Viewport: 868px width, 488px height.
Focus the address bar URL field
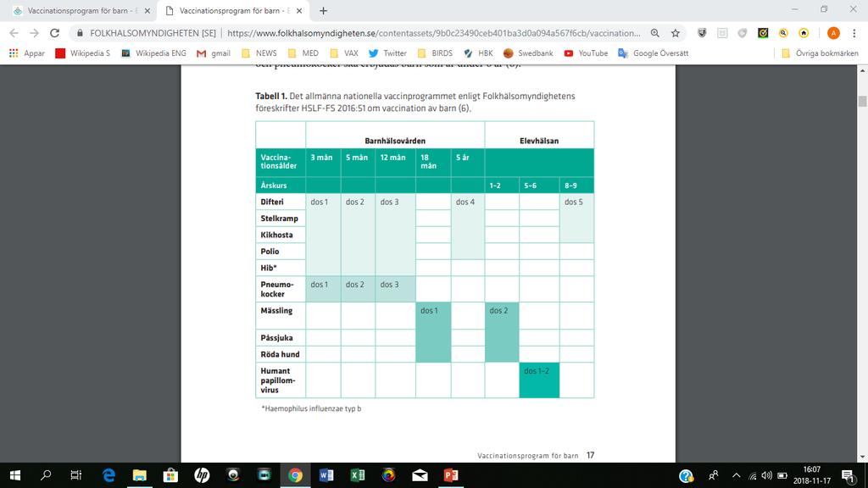pyautogui.click(x=433, y=33)
